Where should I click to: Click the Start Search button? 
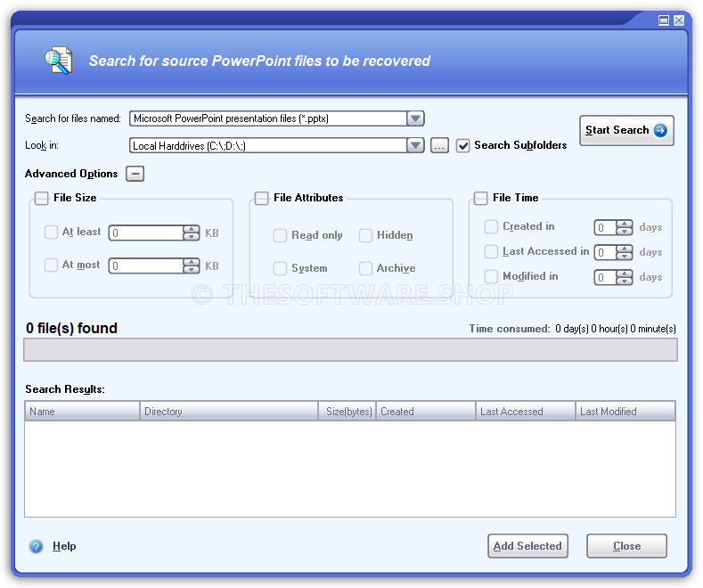click(x=626, y=130)
